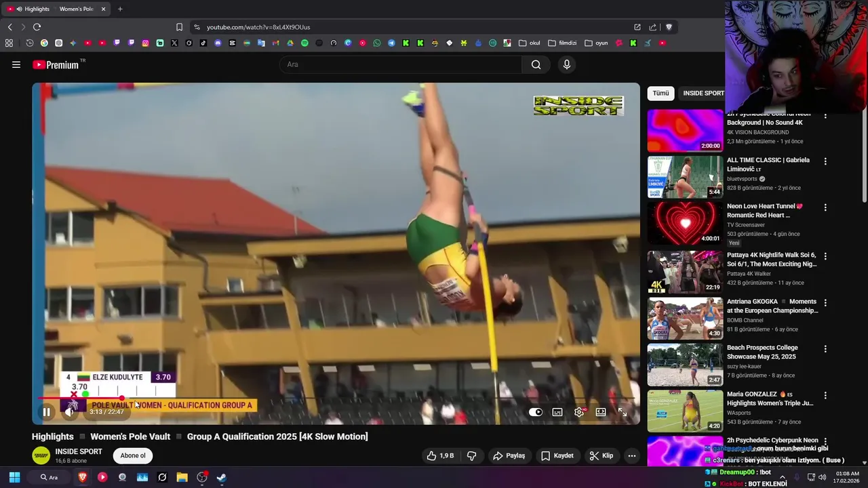Screen dimensions: 868x488
Task: Start voice search with microphone
Action: [x=567, y=64]
